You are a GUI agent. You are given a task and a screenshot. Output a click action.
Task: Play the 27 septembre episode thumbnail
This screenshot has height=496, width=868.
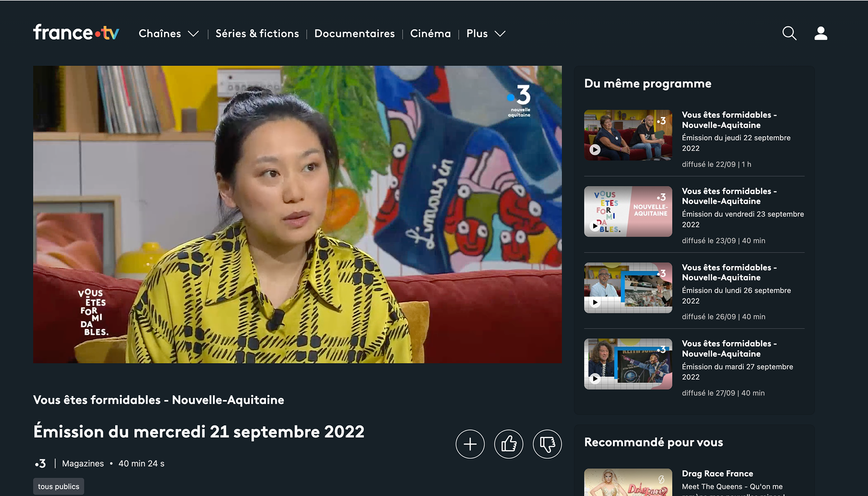click(627, 364)
